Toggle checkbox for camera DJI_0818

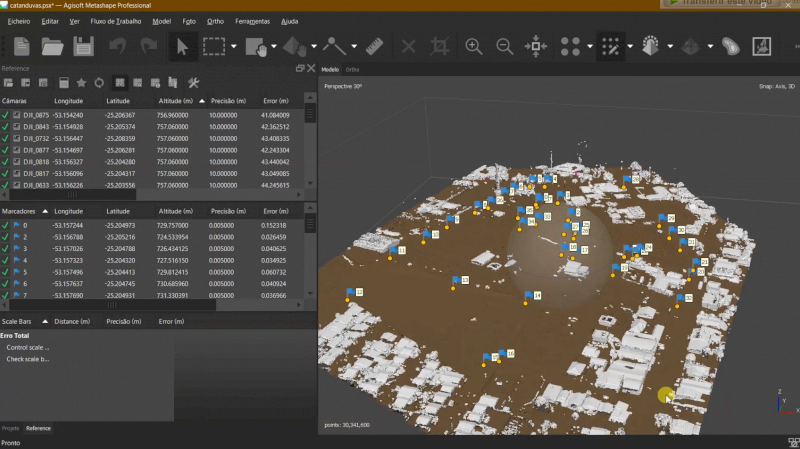[5, 162]
